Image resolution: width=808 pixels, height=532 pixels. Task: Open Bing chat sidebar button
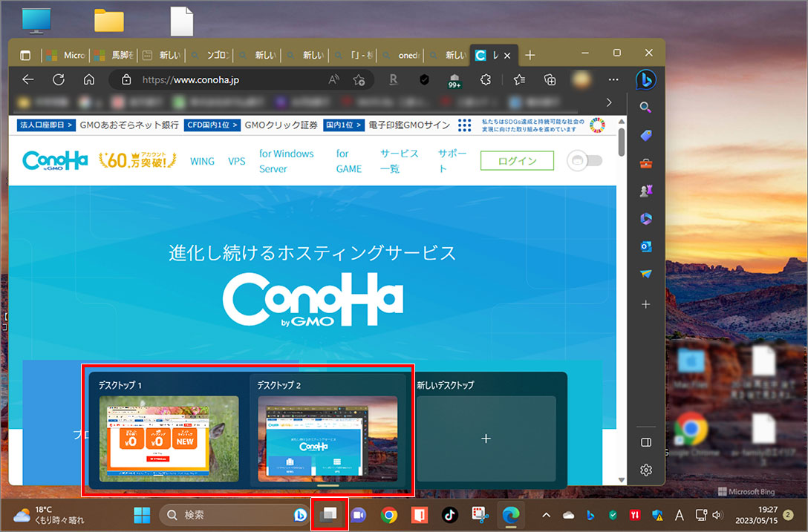(645, 80)
